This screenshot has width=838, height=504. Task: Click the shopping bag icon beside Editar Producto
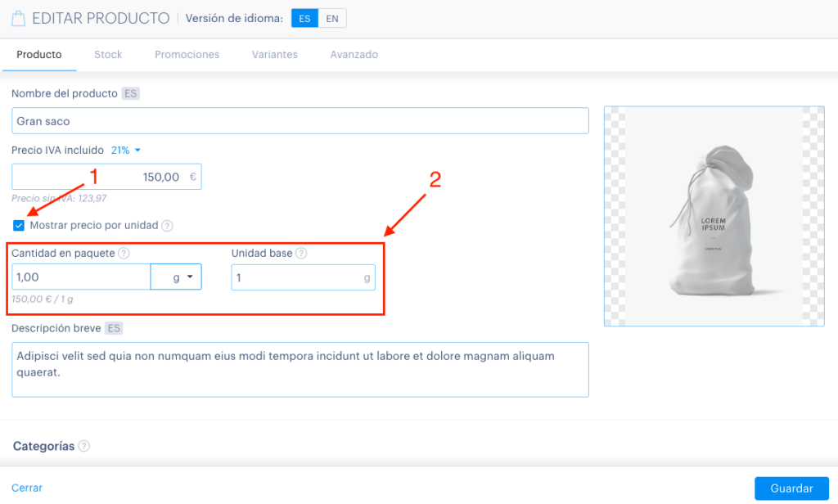coord(19,19)
